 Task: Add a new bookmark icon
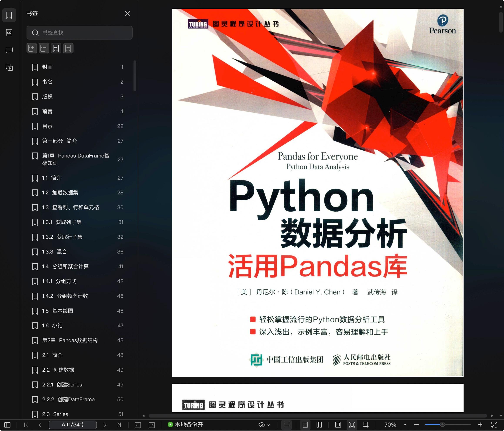tap(56, 48)
